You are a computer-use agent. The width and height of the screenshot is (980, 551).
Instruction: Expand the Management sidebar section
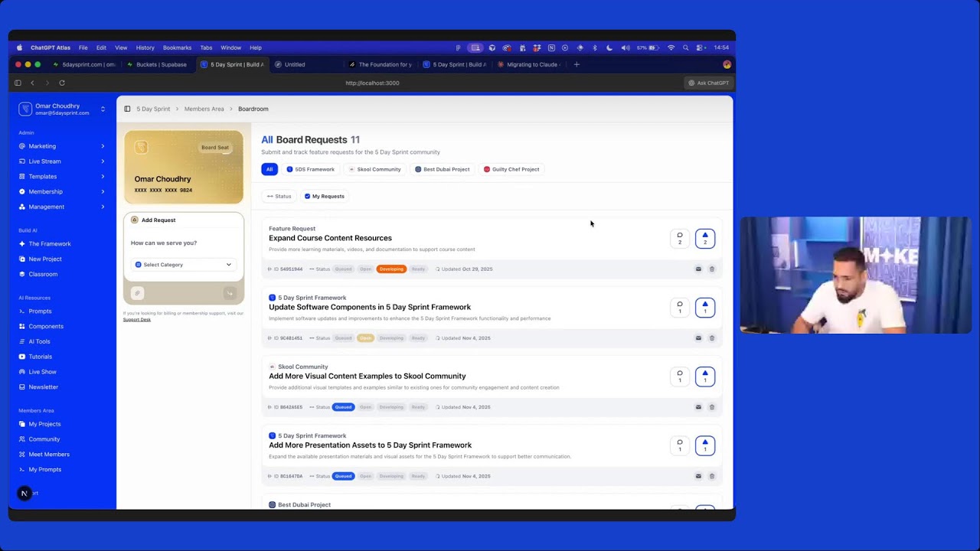[62, 207]
